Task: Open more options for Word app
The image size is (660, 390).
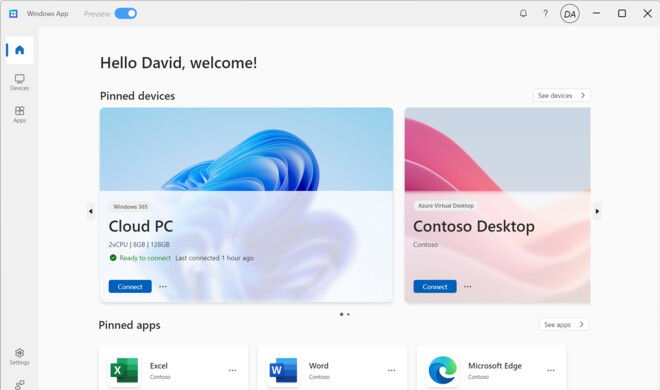Action: click(391, 370)
